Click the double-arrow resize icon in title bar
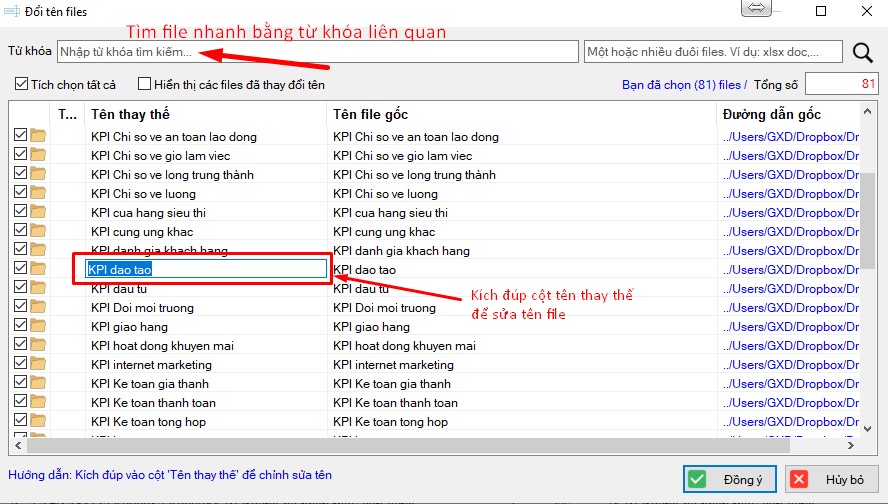 coord(757,9)
